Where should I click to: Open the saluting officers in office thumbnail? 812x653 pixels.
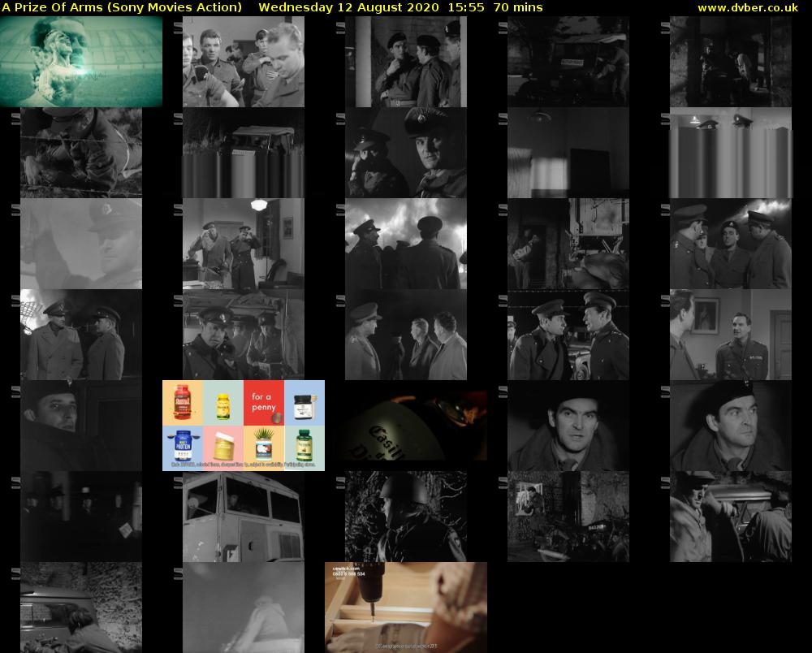244,244
